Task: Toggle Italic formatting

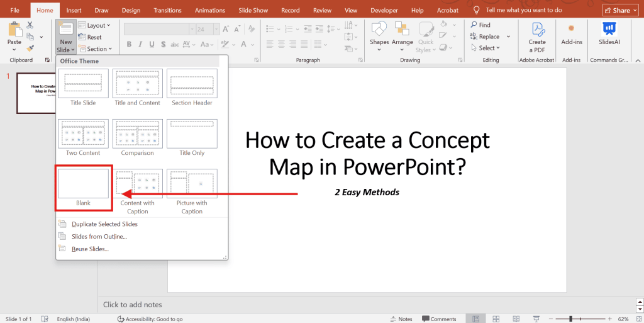Action: point(140,44)
